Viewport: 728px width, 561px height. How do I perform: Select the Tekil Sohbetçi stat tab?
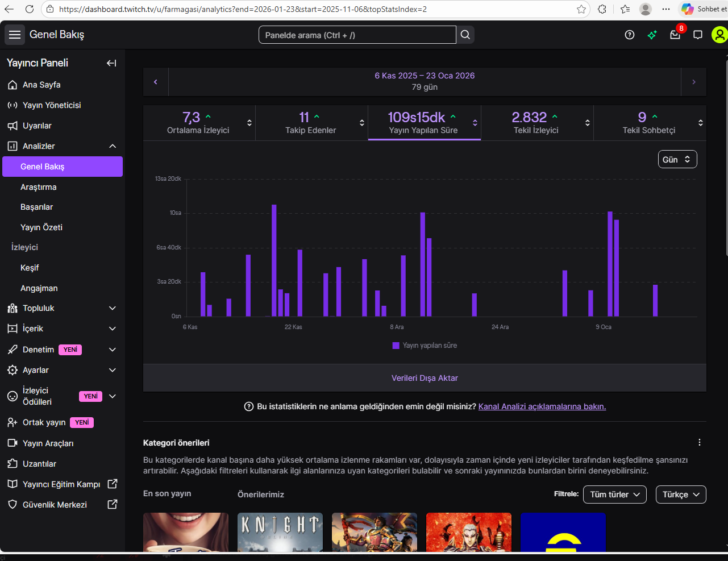650,123
